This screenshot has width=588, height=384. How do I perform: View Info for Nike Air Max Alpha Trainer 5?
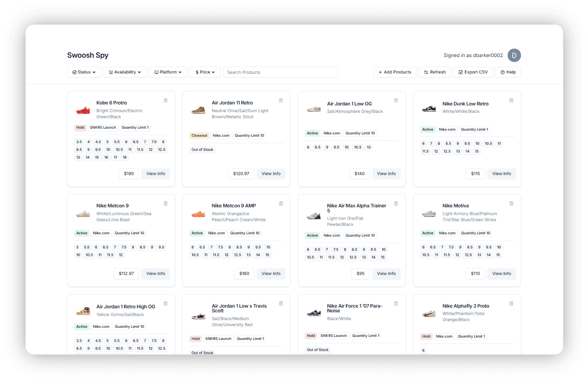[387, 274]
